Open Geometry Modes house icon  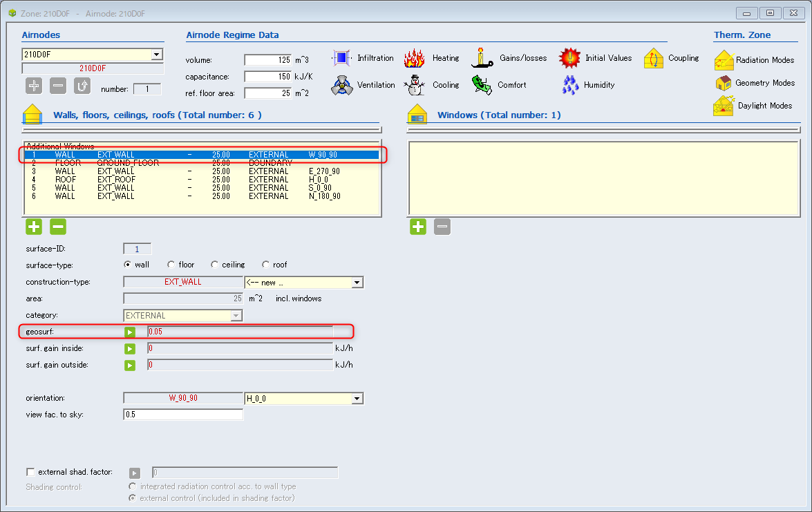point(723,83)
